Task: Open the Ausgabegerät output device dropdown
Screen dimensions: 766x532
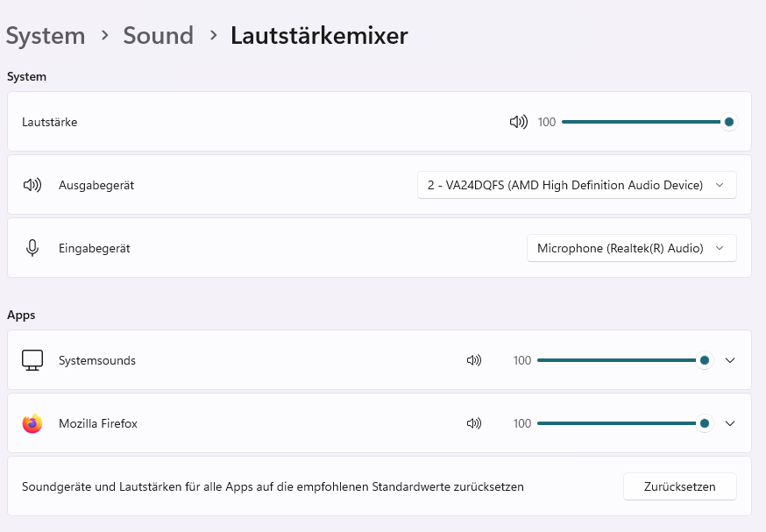Action: pos(577,185)
